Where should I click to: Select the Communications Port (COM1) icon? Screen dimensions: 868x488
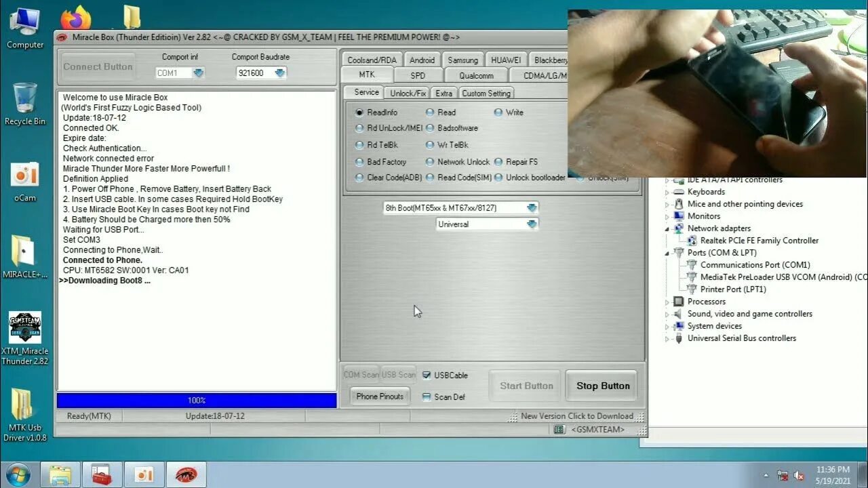click(x=692, y=265)
